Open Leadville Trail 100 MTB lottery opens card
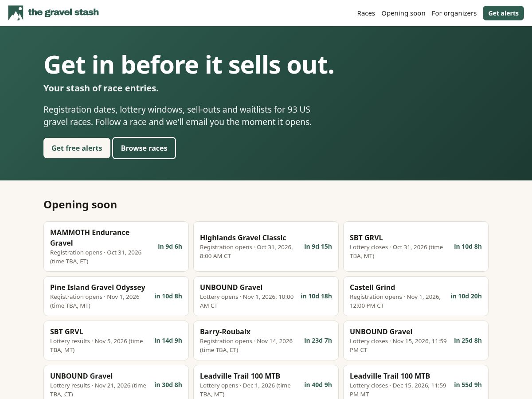532x399 pixels. click(x=266, y=382)
